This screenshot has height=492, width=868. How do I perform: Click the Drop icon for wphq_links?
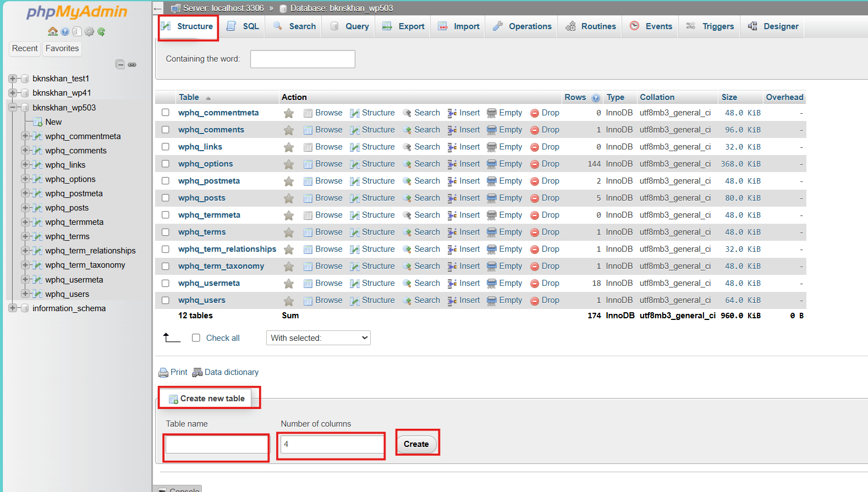[x=534, y=147]
